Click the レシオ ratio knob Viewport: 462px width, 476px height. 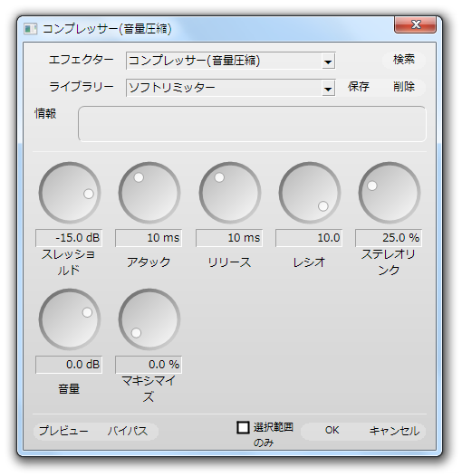pyautogui.click(x=310, y=193)
